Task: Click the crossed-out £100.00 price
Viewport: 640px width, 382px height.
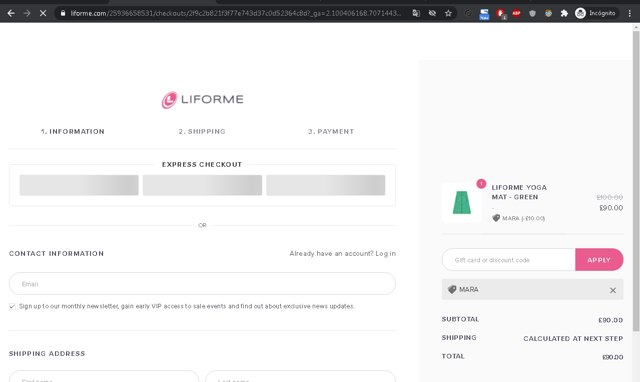Action: click(609, 197)
